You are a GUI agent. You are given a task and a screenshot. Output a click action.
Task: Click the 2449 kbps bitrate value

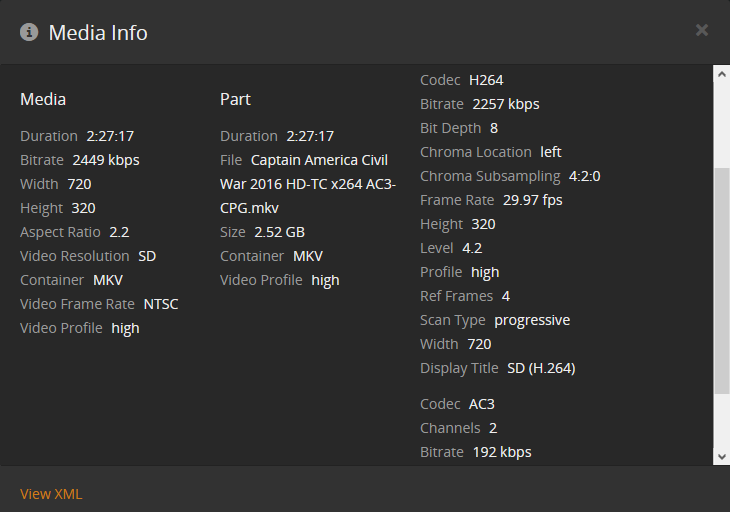106,160
